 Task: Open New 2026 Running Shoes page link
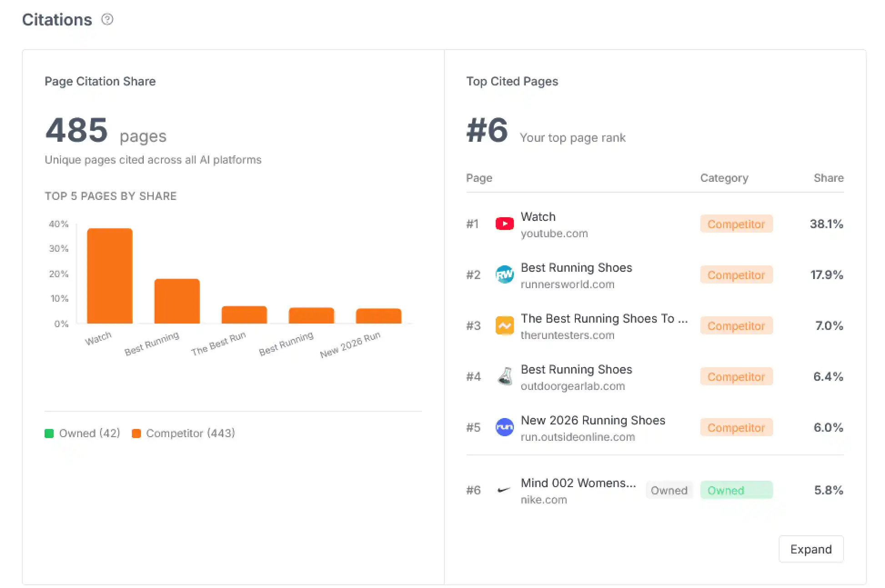[x=593, y=420]
